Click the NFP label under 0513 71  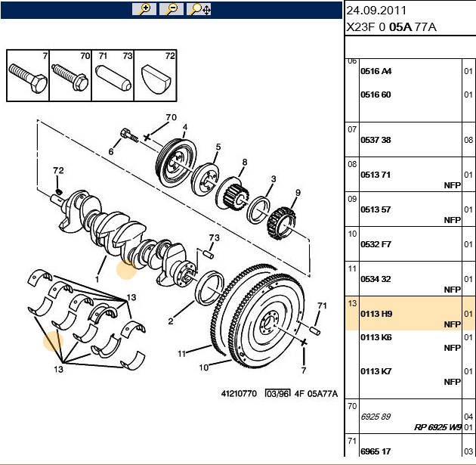453,185
